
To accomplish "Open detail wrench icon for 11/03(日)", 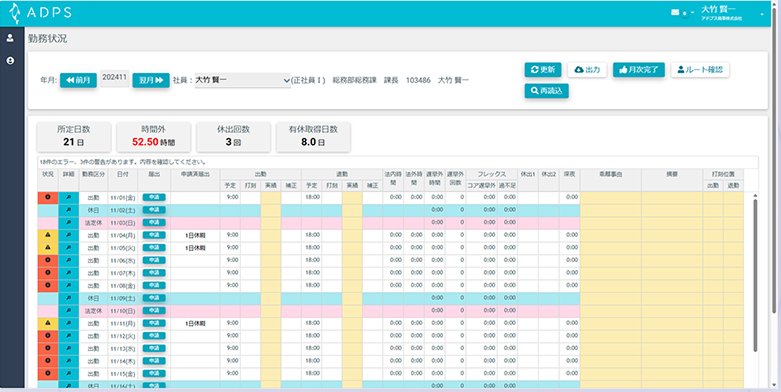I will point(68,223).
